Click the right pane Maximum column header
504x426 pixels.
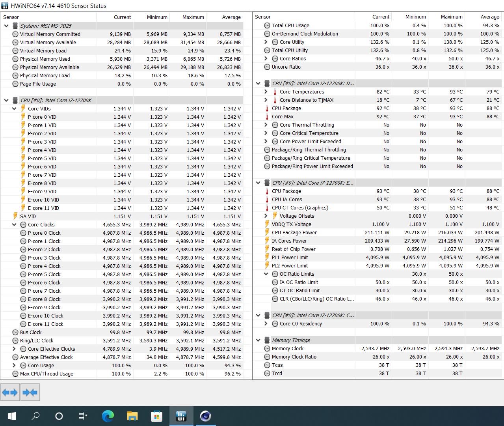click(x=446, y=17)
